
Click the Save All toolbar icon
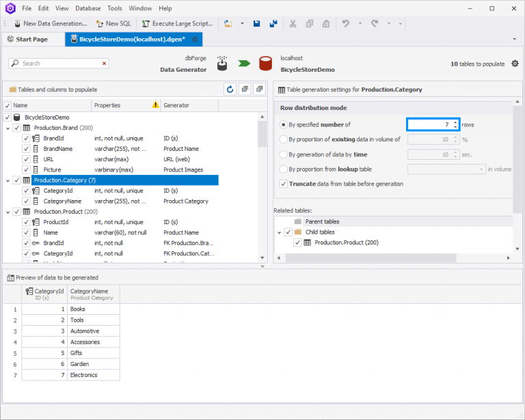pos(273,23)
